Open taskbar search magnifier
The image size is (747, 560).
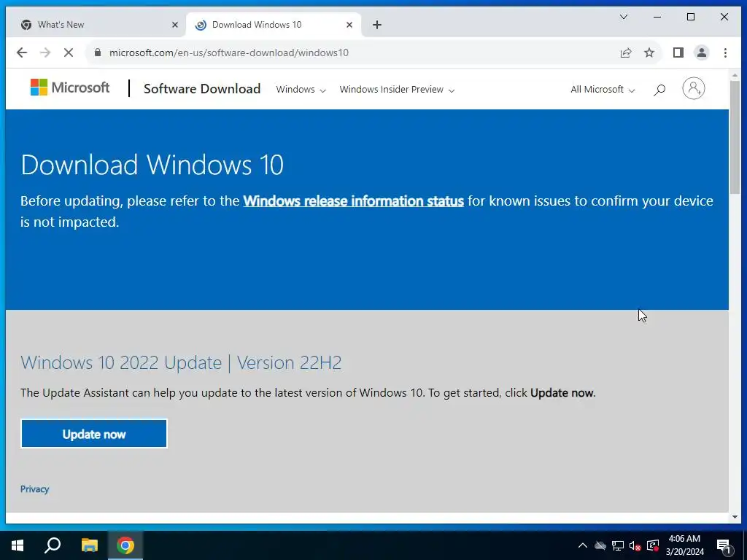pyautogui.click(x=53, y=545)
